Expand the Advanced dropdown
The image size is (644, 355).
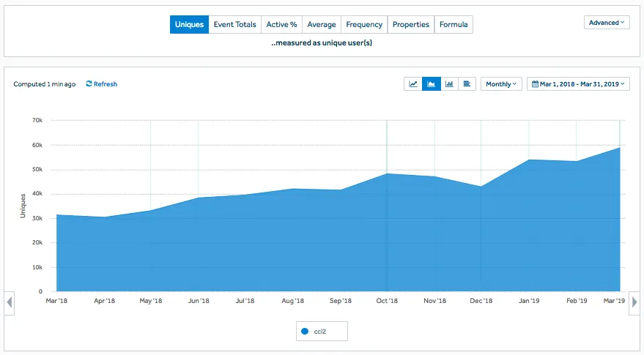pyautogui.click(x=607, y=23)
